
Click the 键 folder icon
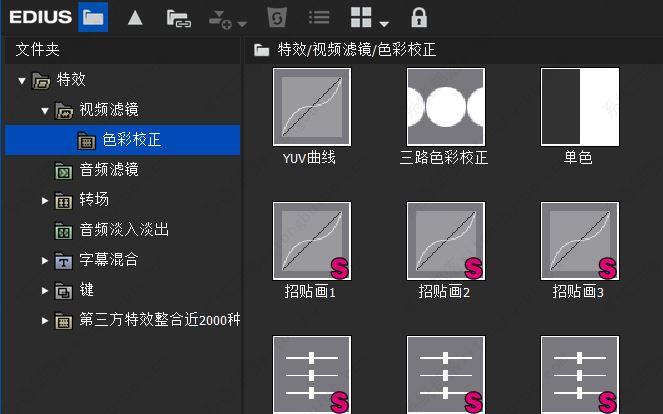pos(63,291)
